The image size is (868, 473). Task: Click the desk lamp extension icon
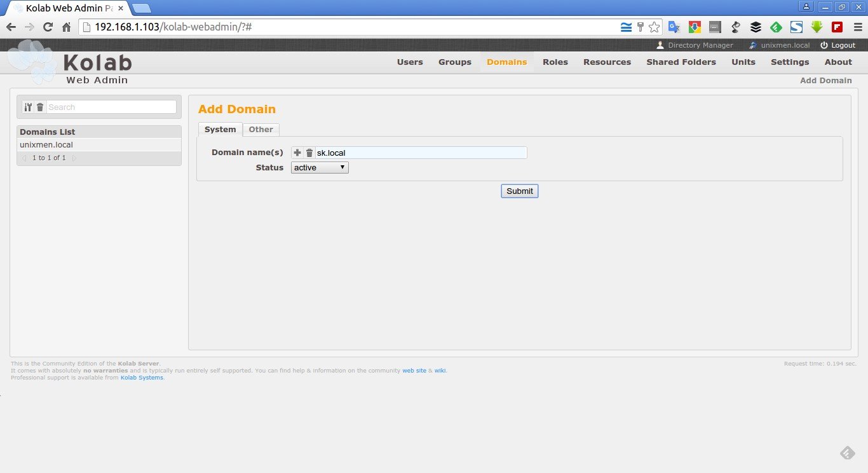[736, 27]
